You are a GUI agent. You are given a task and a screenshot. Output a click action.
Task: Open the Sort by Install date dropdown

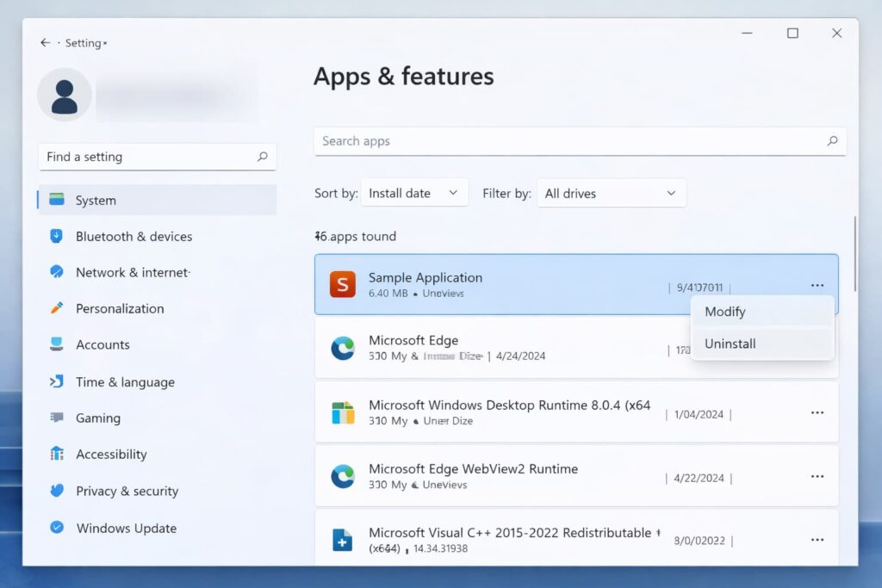(414, 193)
